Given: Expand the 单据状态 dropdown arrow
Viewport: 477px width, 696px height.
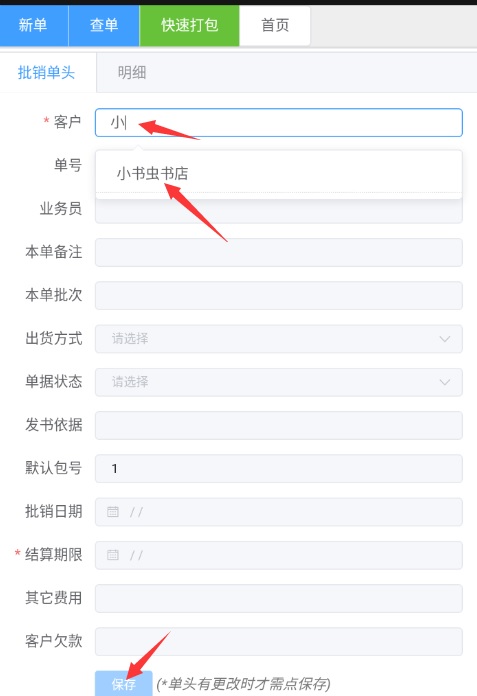Looking at the screenshot, I should (x=445, y=382).
